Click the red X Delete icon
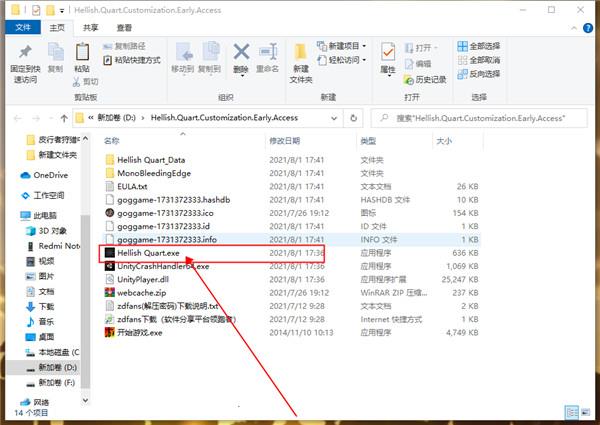The width and height of the screenshot is (600, 425). click(x=241, y=52)
